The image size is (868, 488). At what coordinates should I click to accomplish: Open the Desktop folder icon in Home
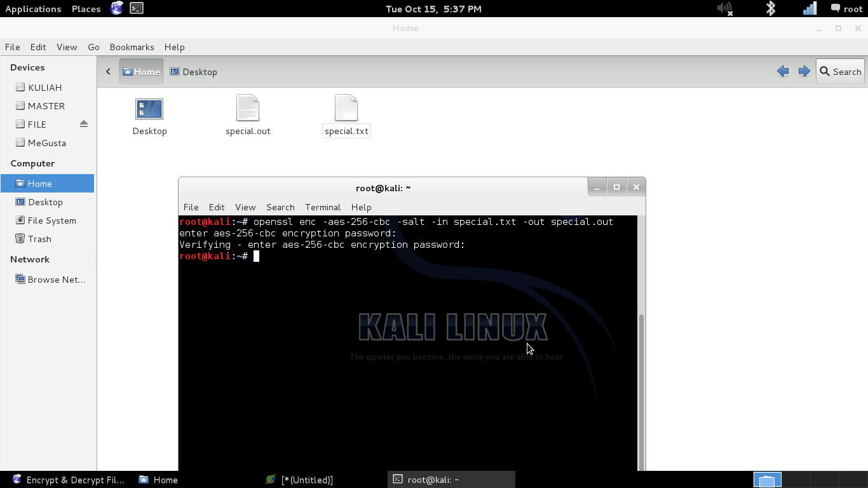(x=149, y=109)
